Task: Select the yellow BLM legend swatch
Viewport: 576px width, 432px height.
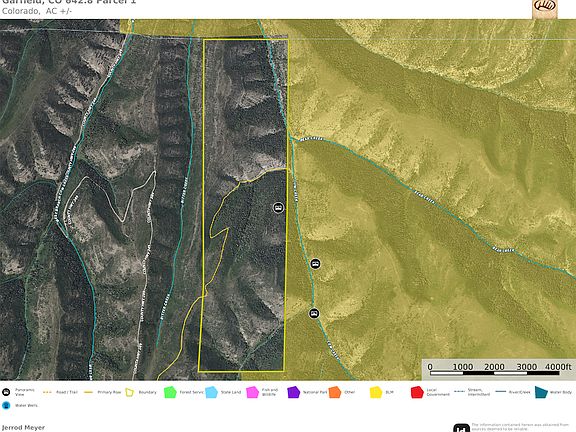Action: [x=376, y=392]
